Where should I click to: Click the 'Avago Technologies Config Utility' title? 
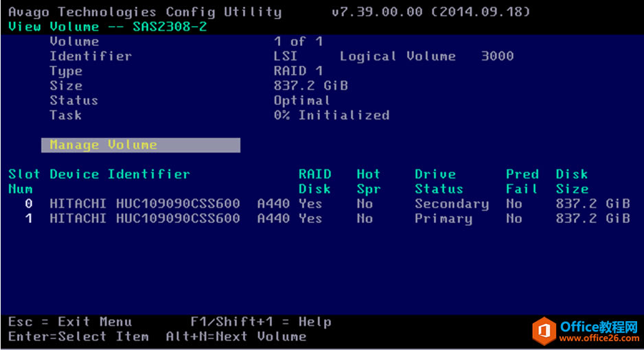[145, 12]
